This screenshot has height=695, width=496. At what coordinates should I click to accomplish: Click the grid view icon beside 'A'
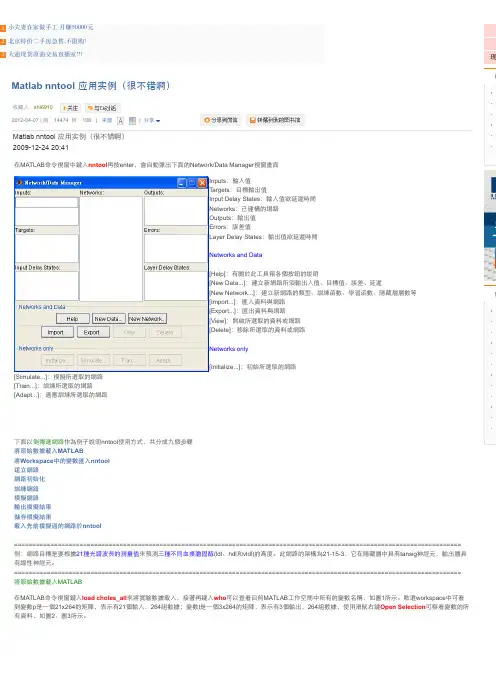(133, 121)
